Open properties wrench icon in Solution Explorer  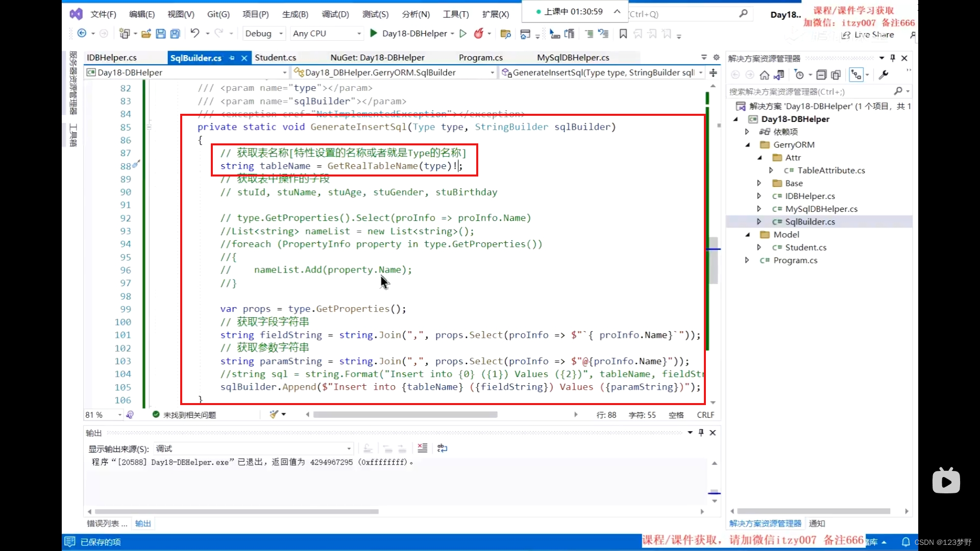point(884,75)
